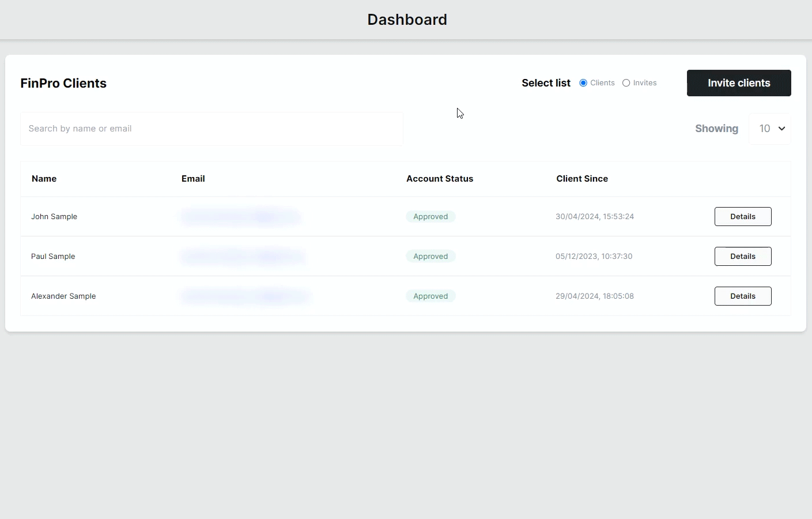Screen dimensions: 812x519
Task: Select the row for Paul Sample
Action: [346, 256]
